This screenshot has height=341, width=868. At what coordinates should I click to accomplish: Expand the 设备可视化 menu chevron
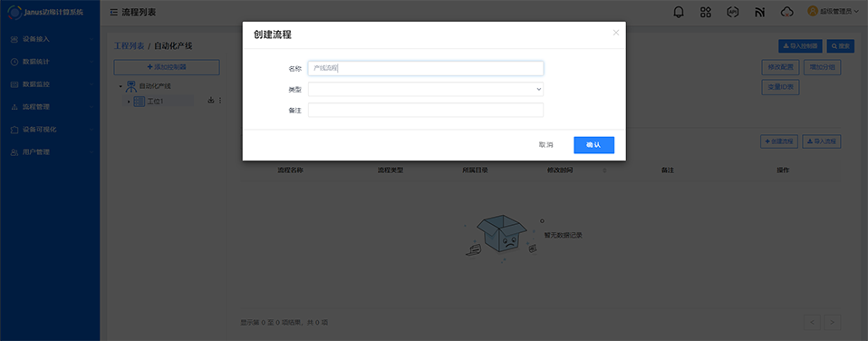coord(91,129)
